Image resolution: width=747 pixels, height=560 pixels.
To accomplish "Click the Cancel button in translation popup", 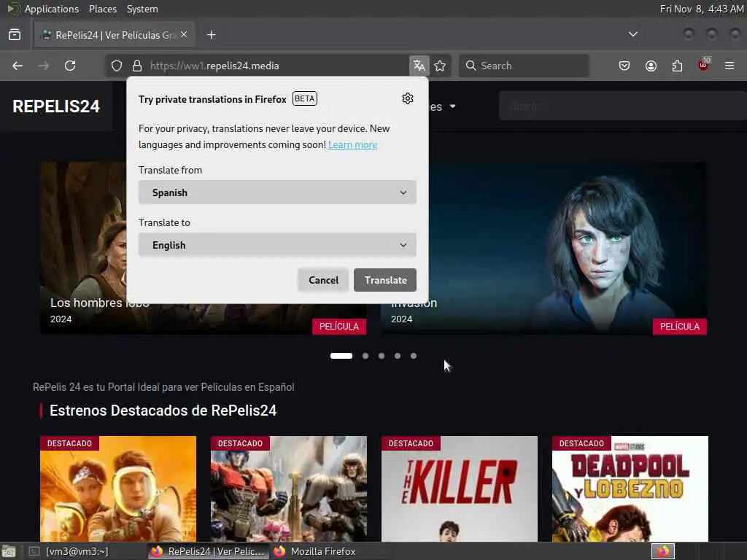I will [x=323, y=280].
